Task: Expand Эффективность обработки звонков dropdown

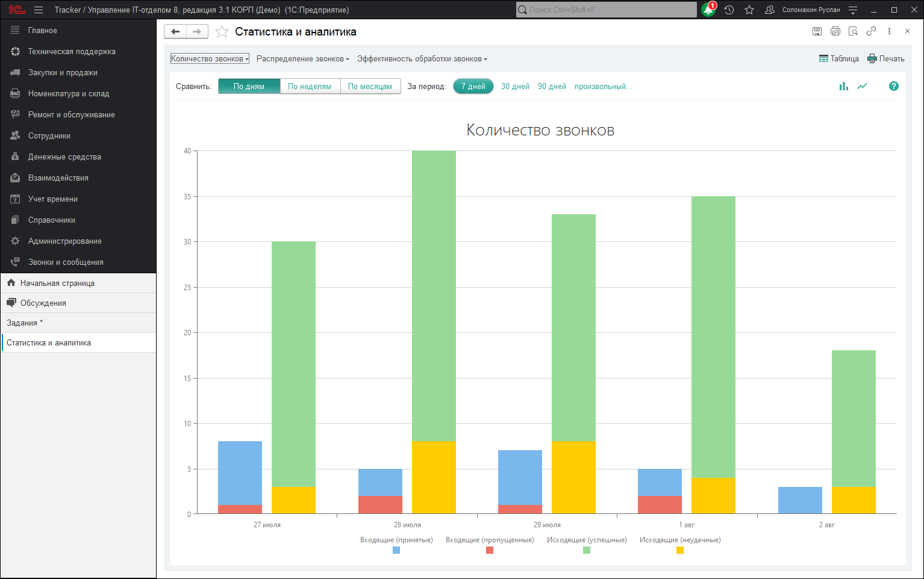Action: point(422,58)
